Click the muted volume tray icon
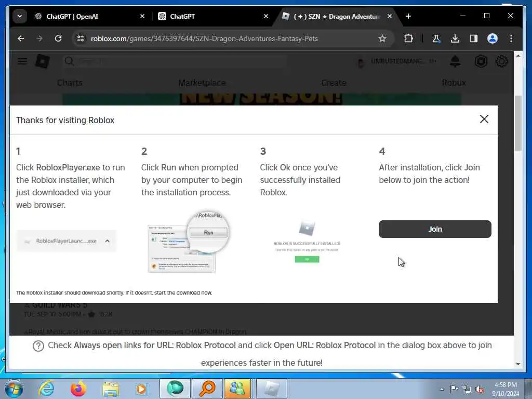The width and height of the screenshot is (532, 399). [x=480, y=389]
